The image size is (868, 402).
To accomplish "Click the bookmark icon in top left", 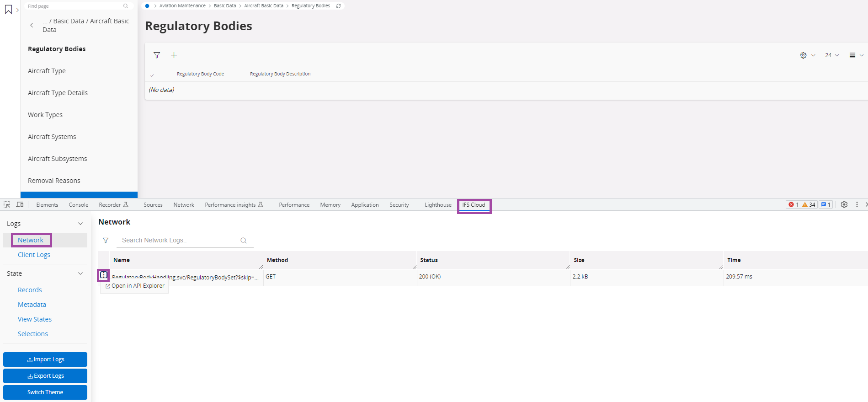I will pos(8,10).
